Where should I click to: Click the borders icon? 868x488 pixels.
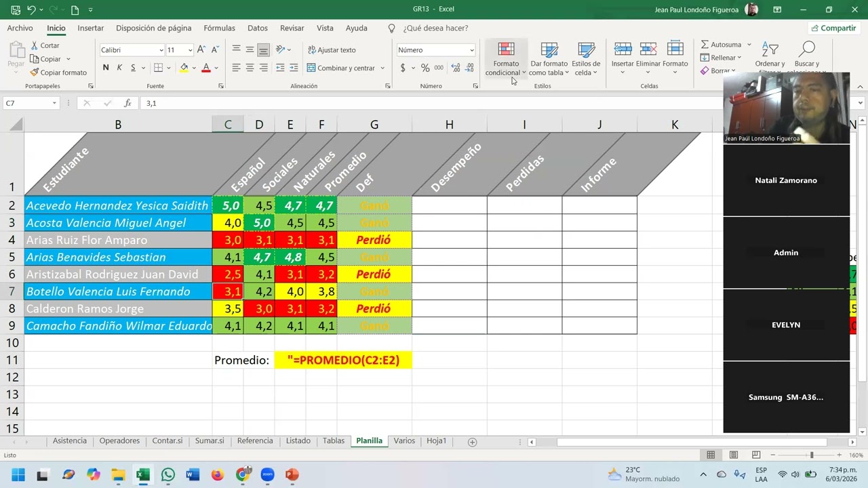point(158,68)
